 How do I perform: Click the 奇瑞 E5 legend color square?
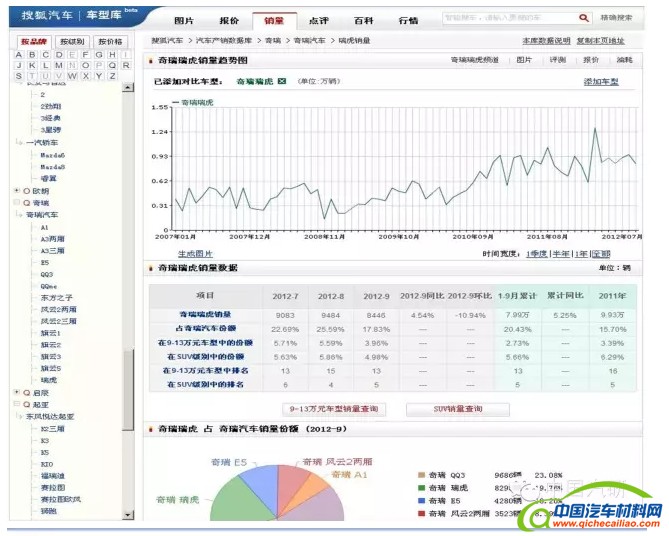point(422,501)
